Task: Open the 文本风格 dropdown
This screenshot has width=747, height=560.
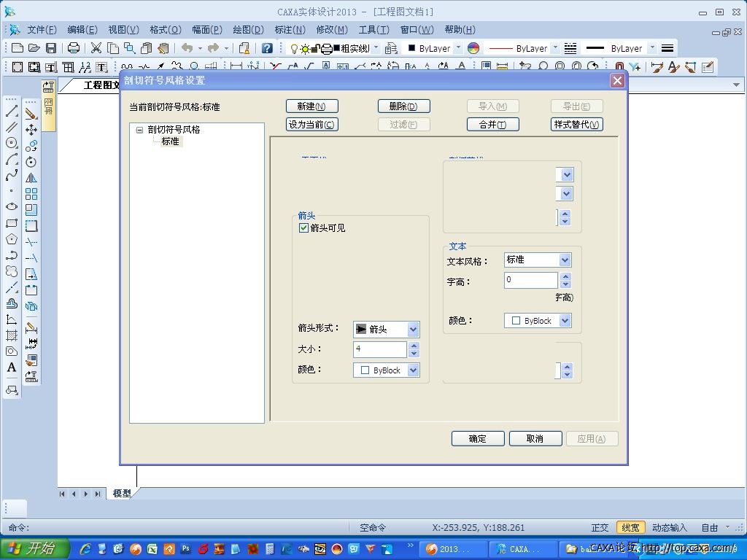Action: [565, 260]
